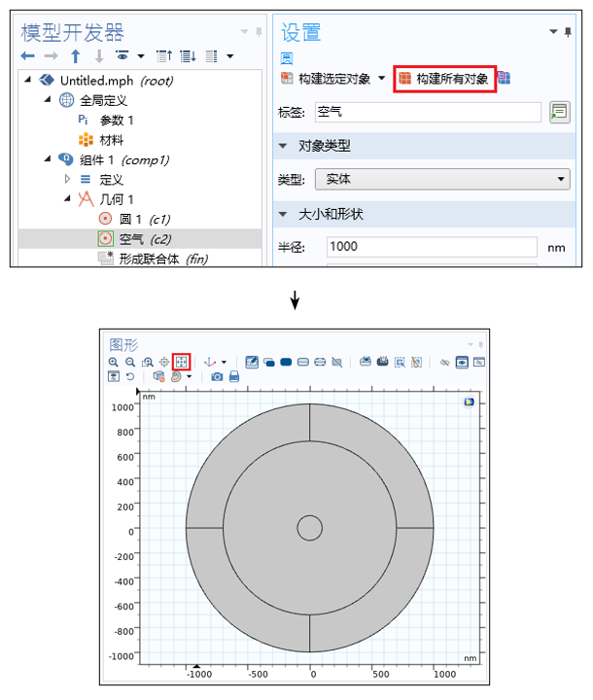Screen dimensions: 593x700
Task: Click the back arrow in model builder
Action: (28, 55)
